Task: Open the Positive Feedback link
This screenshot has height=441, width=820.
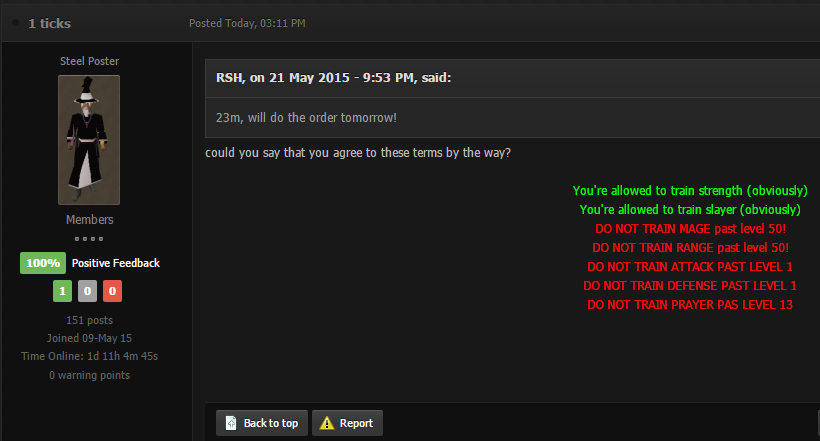Action: point(116,263)
